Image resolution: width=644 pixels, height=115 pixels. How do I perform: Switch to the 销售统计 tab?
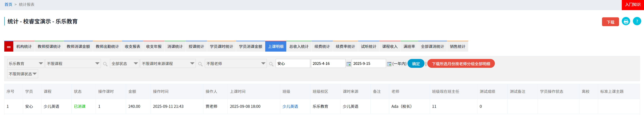(458, 47)
